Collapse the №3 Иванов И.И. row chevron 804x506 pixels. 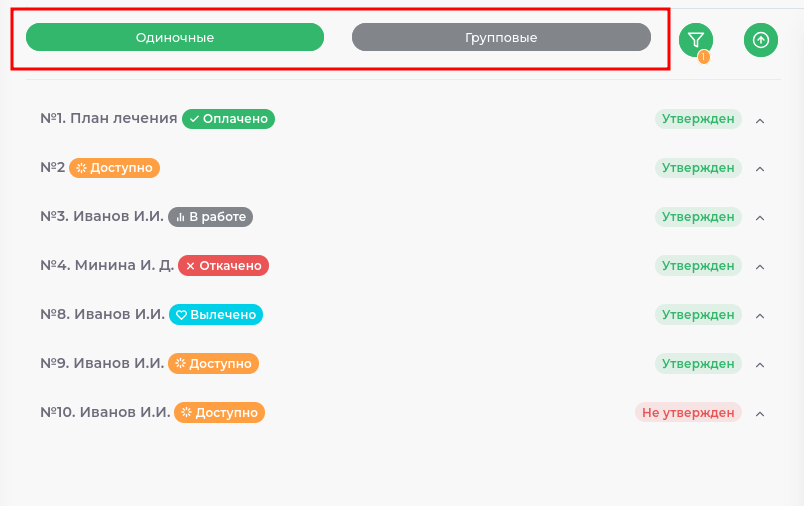[x=760, y=218]
